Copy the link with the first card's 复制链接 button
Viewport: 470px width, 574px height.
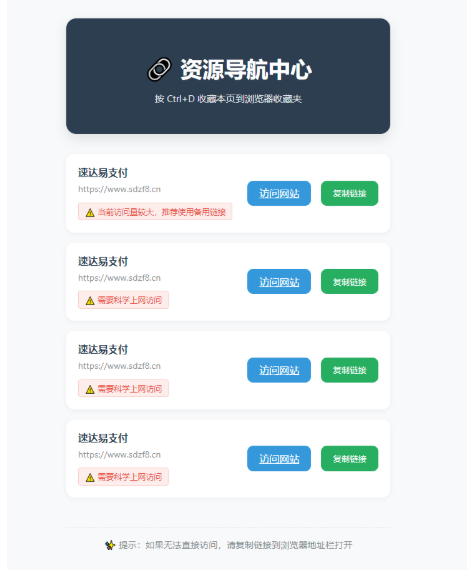click(x=350, y=193)
